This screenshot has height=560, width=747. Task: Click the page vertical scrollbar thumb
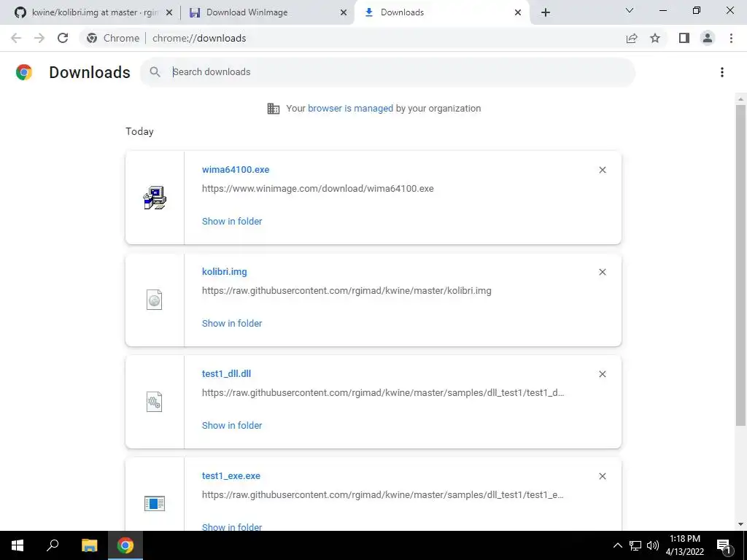740,264
